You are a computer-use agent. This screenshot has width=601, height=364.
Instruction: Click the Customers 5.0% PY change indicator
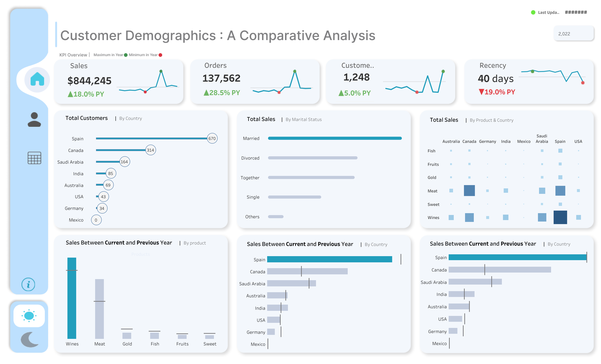click(354, 93)
